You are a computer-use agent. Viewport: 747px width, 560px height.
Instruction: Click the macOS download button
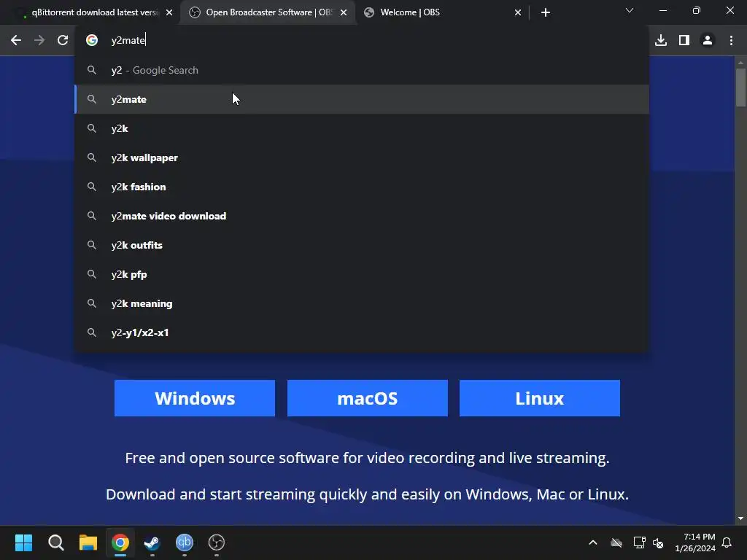368,398
